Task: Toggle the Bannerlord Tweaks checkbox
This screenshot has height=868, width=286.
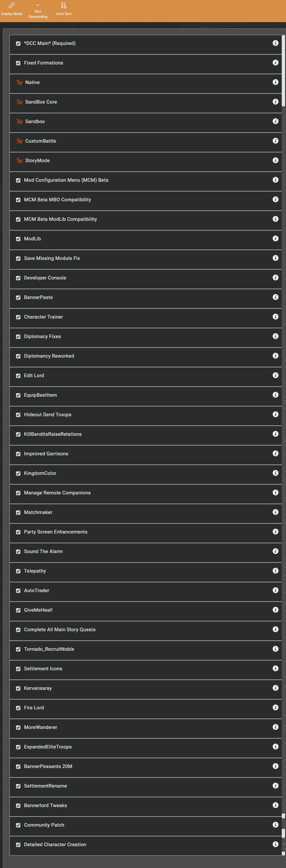Action: tap(18, 806)
